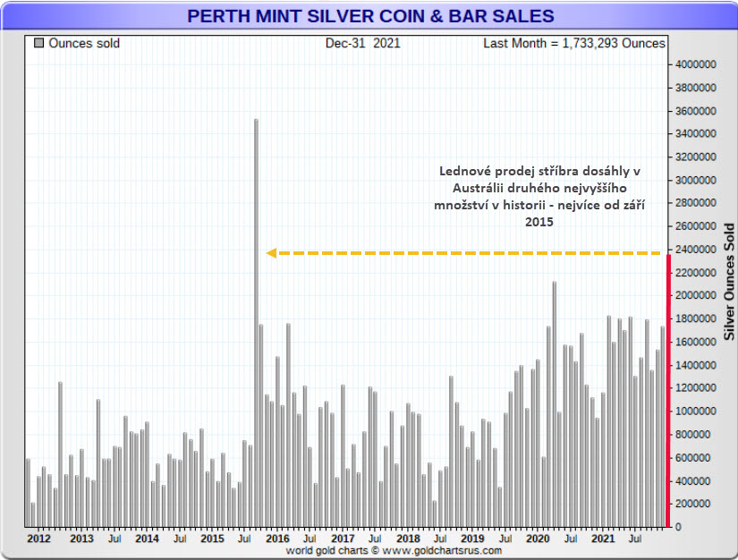The height and width of the screenshot is (560, 738).
Task: Click the '200000' y-axis label
Action: pyautogui.click(x=692, y=504)
